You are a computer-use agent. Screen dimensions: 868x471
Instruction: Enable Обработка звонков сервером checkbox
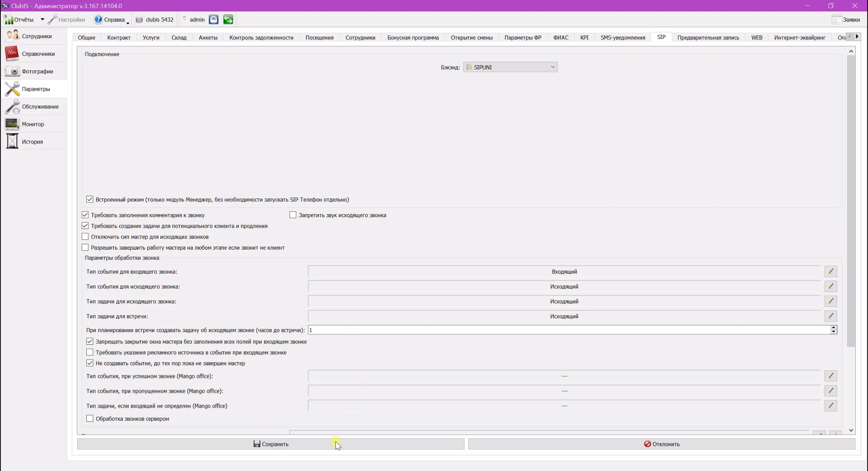tap(90, 418)
